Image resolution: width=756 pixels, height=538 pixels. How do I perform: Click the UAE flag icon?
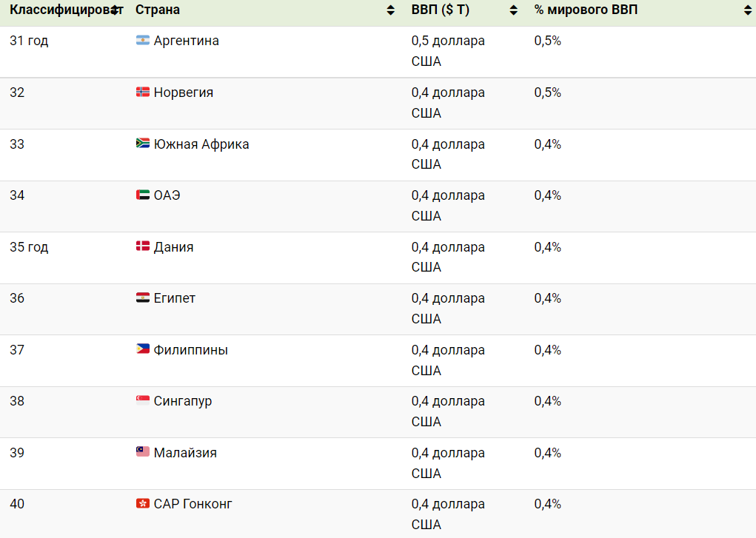click(x=143, y=195)
